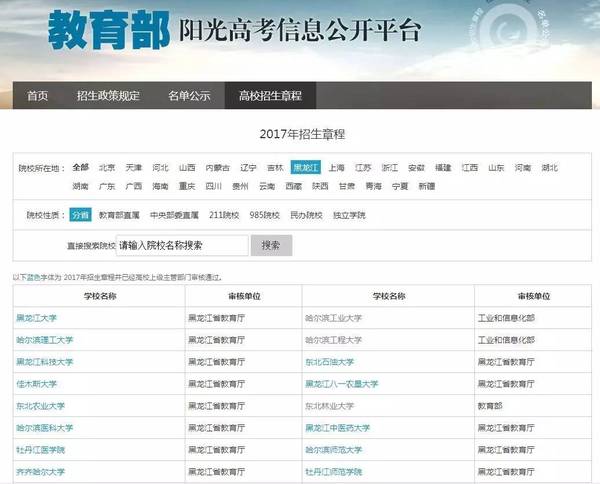Filter schools by 辽宁
Image resolution: width=600 pixels, height=484 pixels.
click(x=248, y=168)
